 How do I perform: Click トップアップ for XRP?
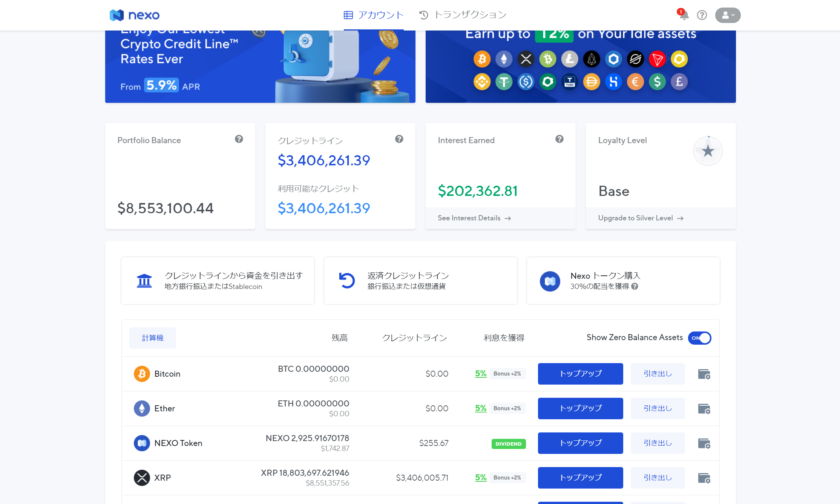click(580, 478)
